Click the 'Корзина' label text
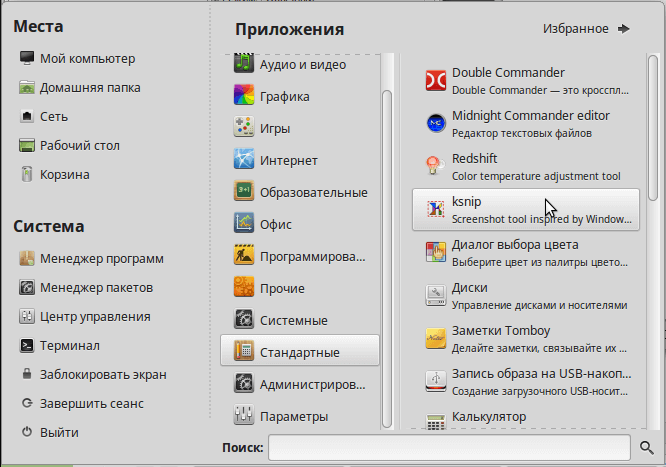 [65, 175]
